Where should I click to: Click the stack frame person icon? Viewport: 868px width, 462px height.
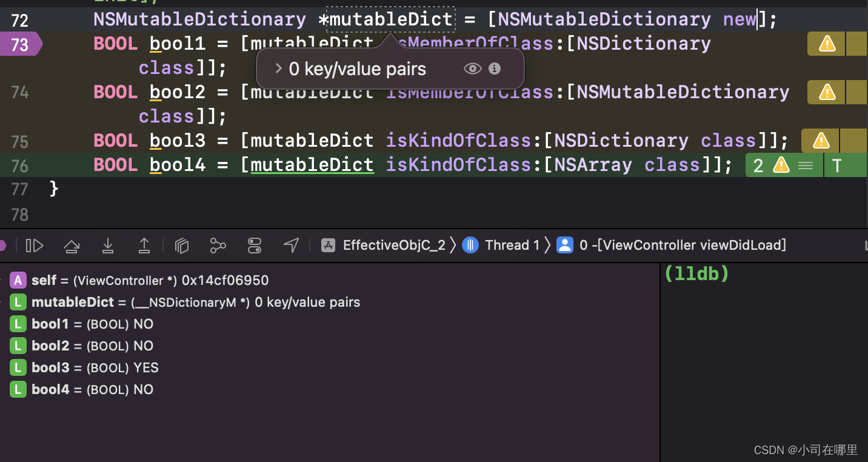click(565, 246)
